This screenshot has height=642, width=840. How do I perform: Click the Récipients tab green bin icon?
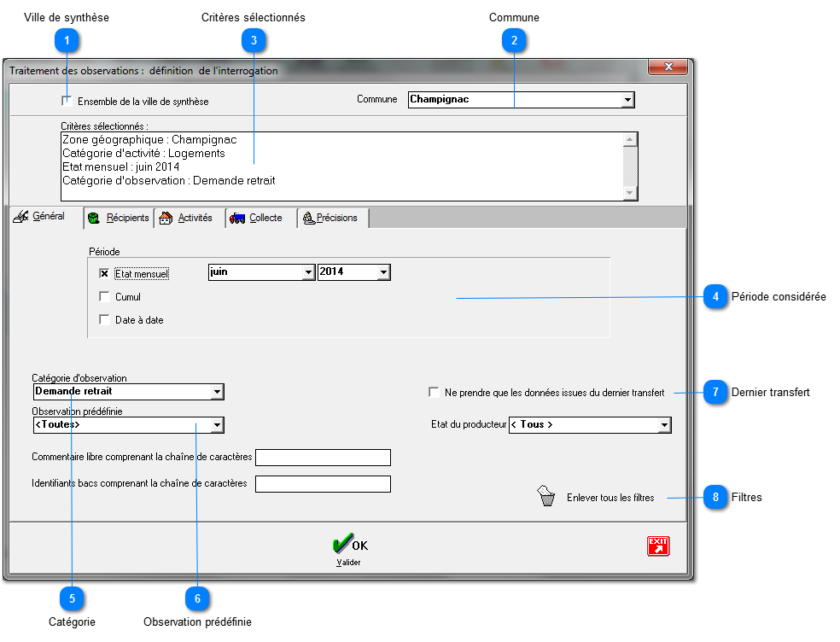[94, 219]
